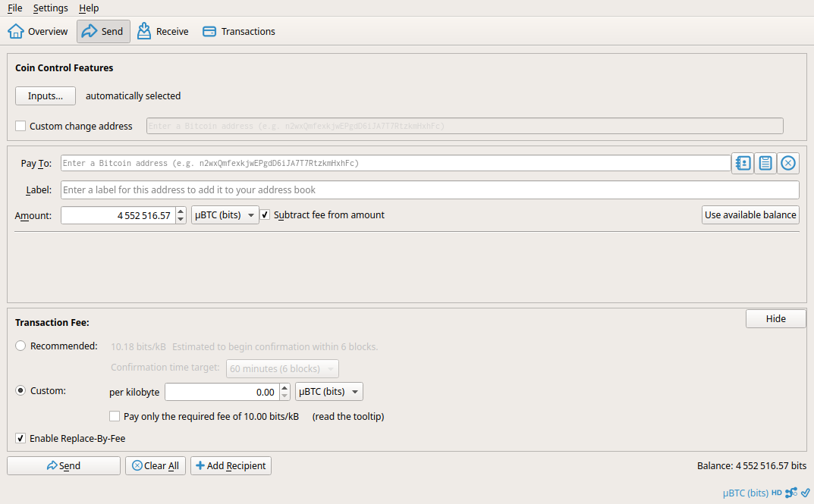Image resolution: width=814 pixels, height=504 pixels.
Task: Click the Amount value field
Action: [118, 215]
